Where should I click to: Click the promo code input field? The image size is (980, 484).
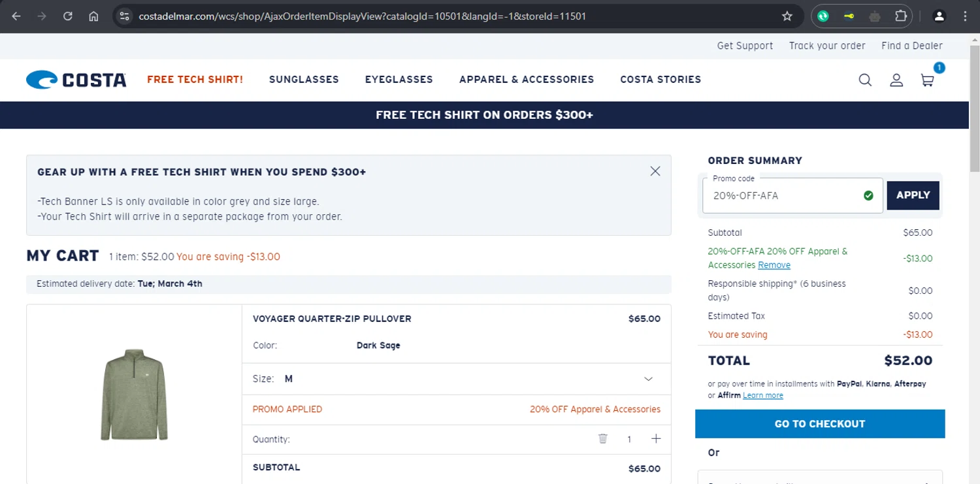[792, 195]
